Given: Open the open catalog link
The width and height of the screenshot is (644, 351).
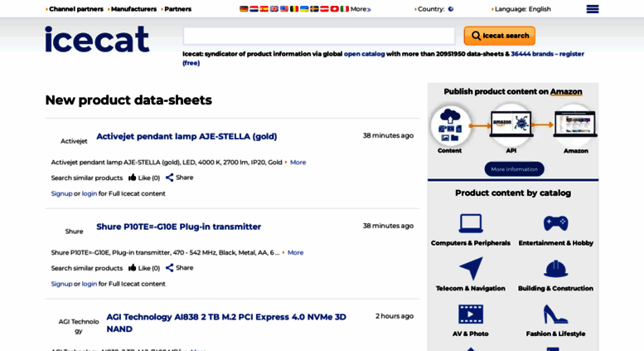Looking at the screenshot, I should (365, 54).
